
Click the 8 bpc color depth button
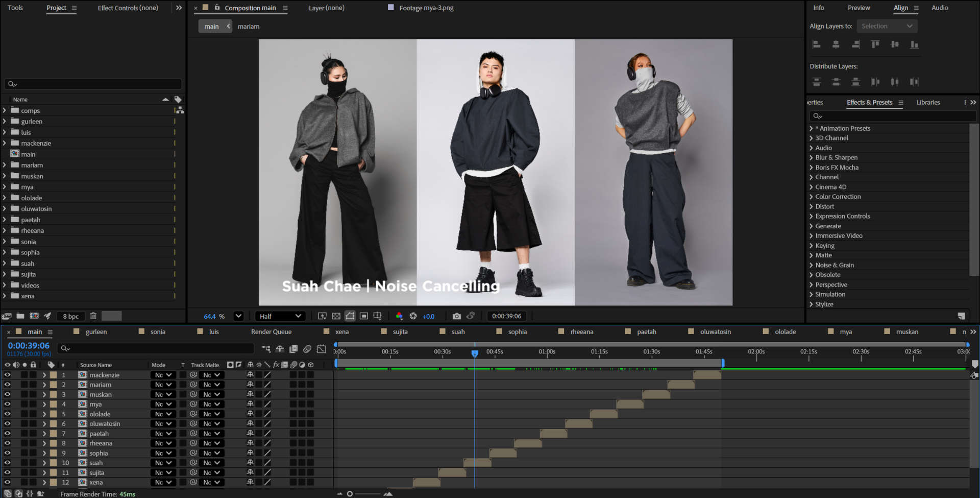pos(70,316)
